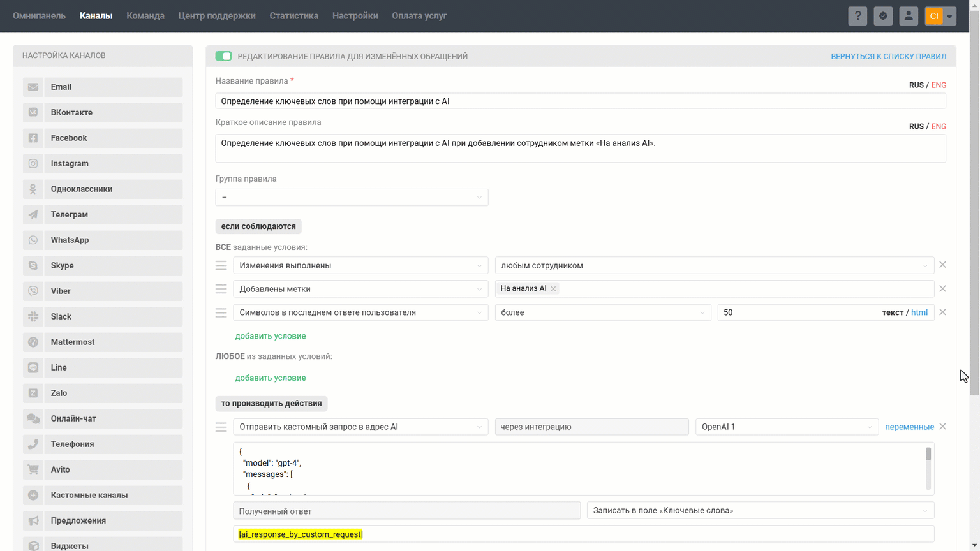Open the help question mark icon
Viewport: 980px width, 551px height.
coord(857,16)
